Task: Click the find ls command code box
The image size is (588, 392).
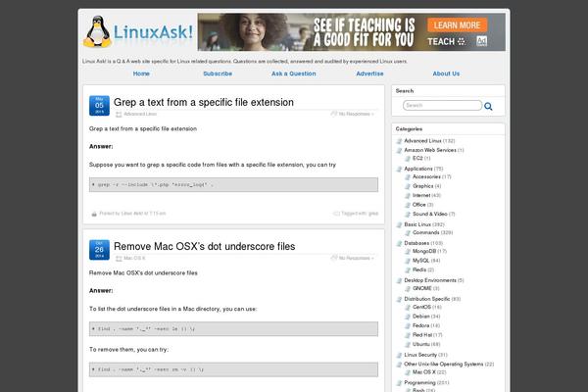Action: [233, 329]
